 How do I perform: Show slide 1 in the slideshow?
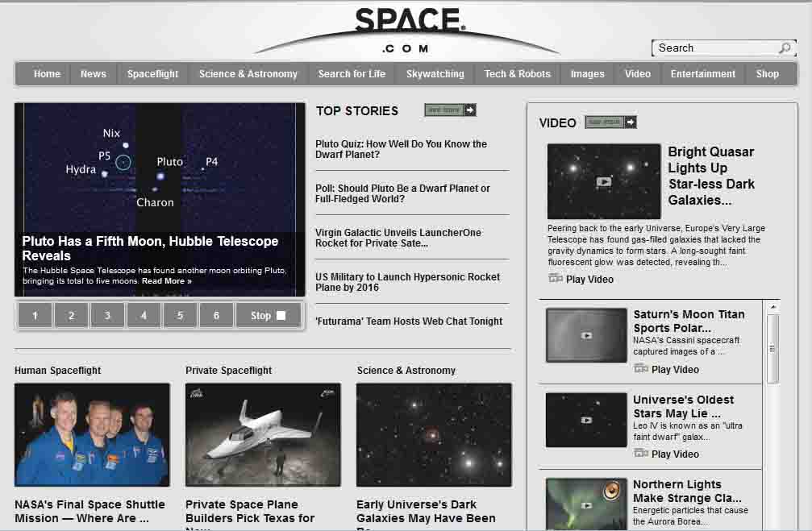coord(35,316)
